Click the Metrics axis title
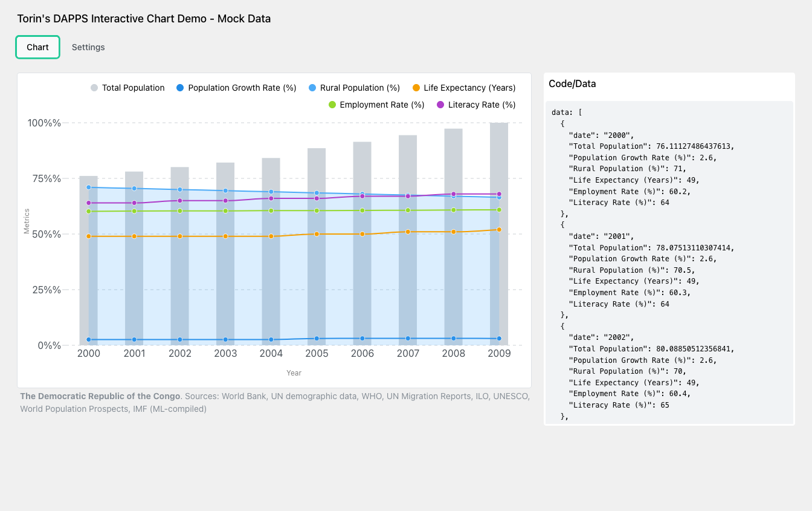Screen dimensions: 812x511 pos(27,221)
